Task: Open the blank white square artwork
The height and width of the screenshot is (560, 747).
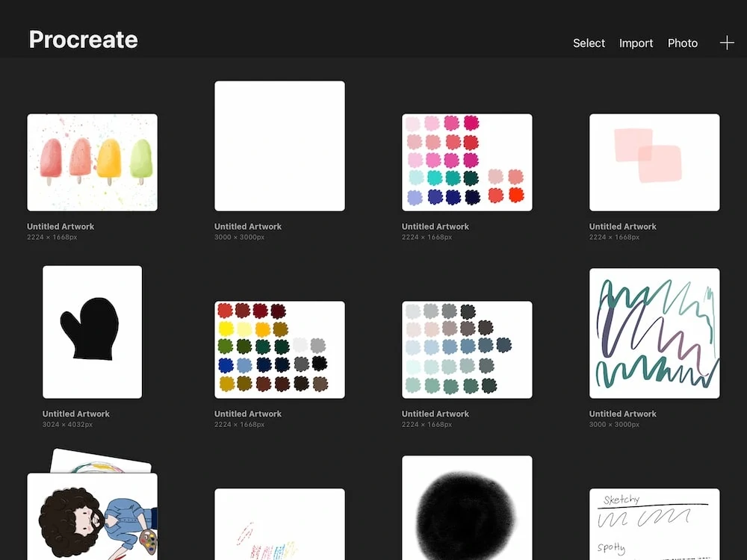Action: tap(279, 146)
